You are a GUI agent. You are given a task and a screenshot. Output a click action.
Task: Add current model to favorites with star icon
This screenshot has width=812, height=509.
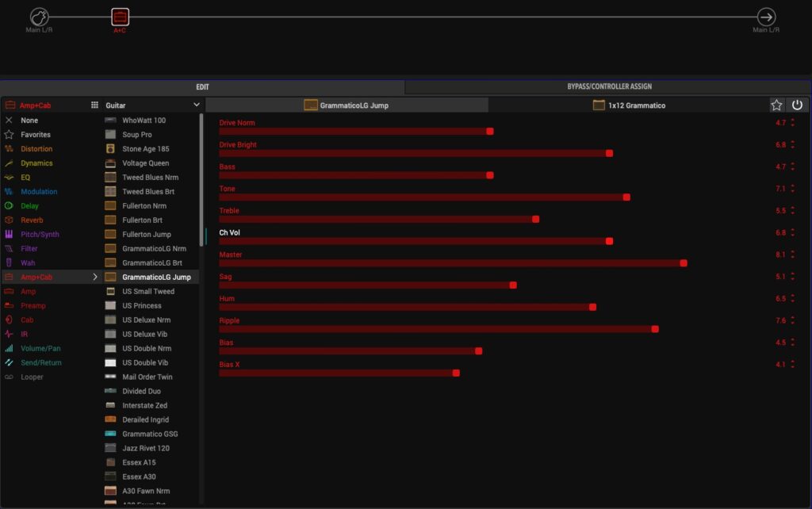click(x=776, y=105)
